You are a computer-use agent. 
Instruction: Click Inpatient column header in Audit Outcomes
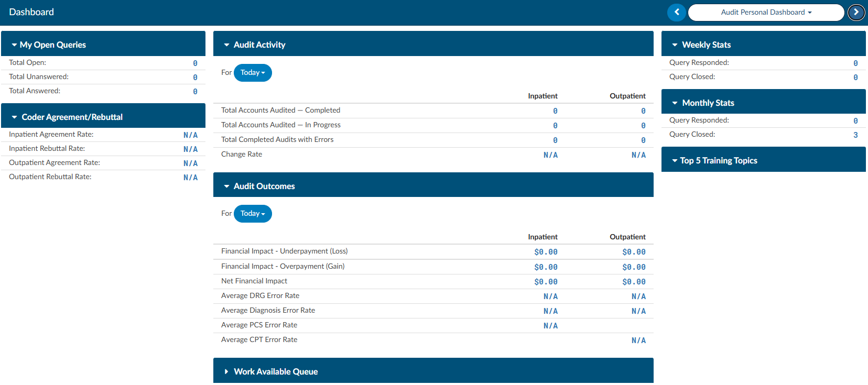[x=542, y=237]
